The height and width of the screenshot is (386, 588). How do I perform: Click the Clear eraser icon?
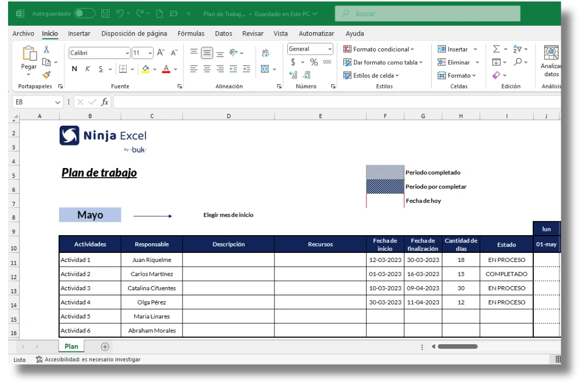(x=496, y=75)
